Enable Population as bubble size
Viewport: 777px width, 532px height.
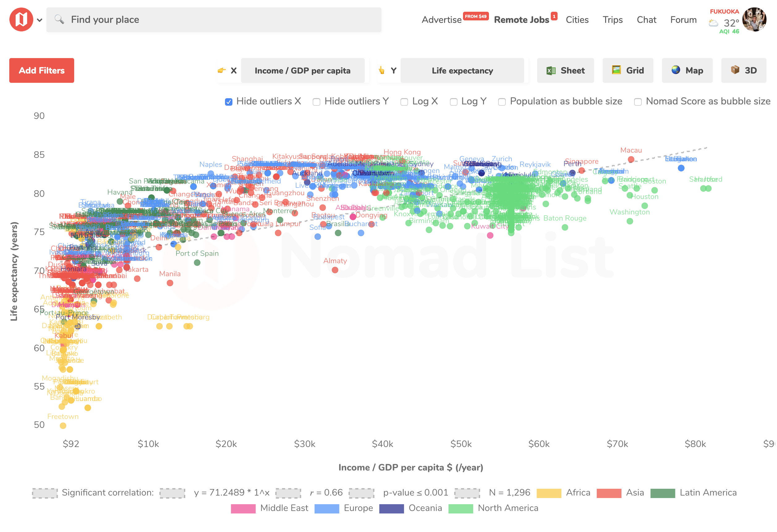click(x=502, y=102)
